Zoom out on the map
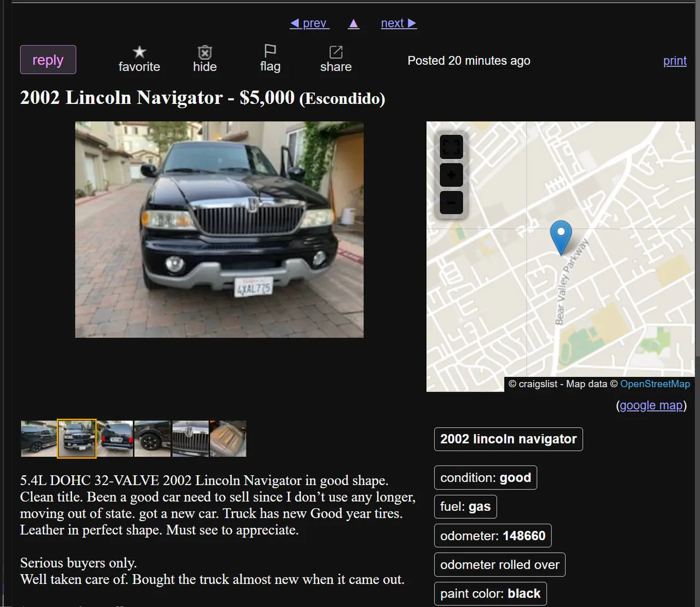This screenshot has width=700, height=607. tap(451, 203)
